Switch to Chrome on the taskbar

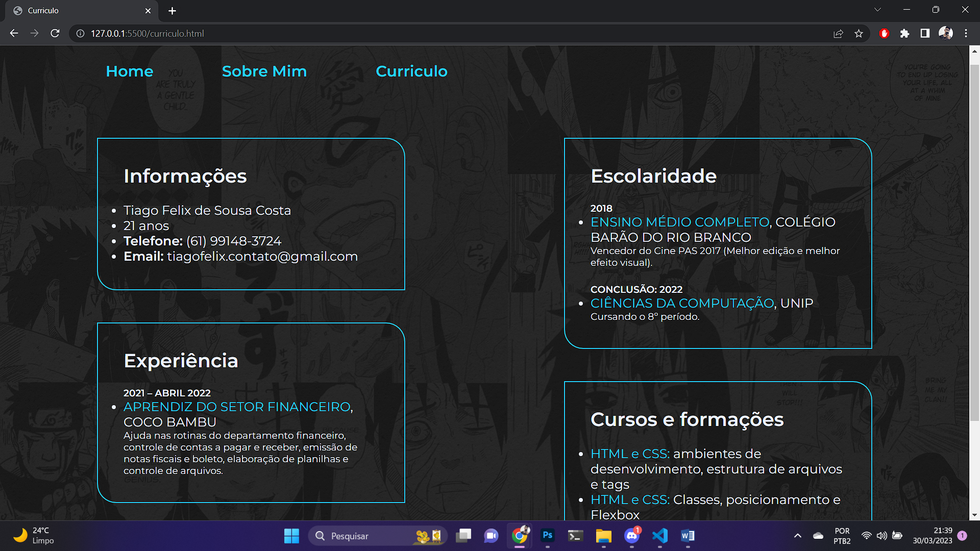coord(520,536)
